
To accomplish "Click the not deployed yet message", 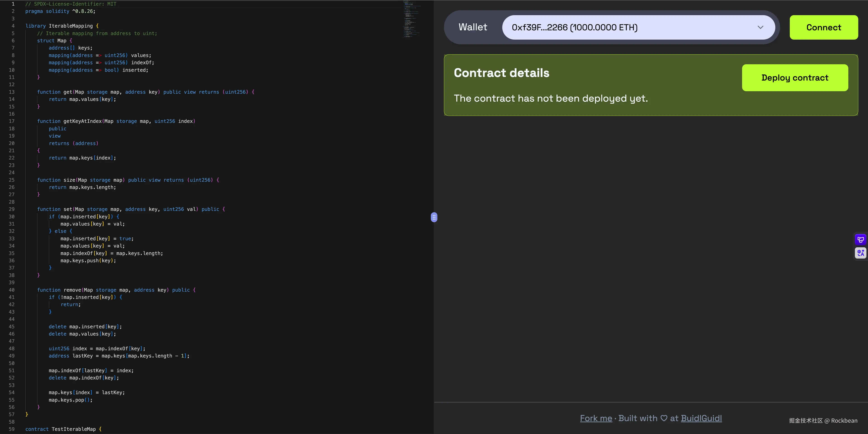I will [551, 98].
